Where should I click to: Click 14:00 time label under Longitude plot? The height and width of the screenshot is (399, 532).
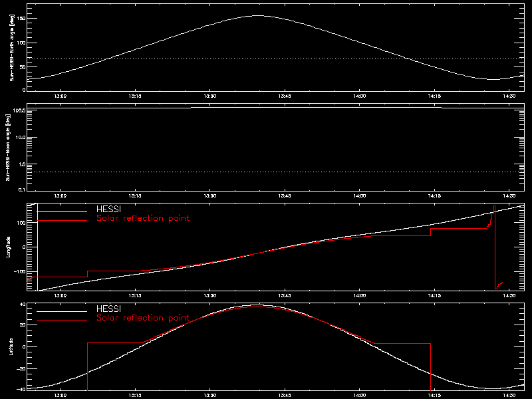(x=360, y=295)
